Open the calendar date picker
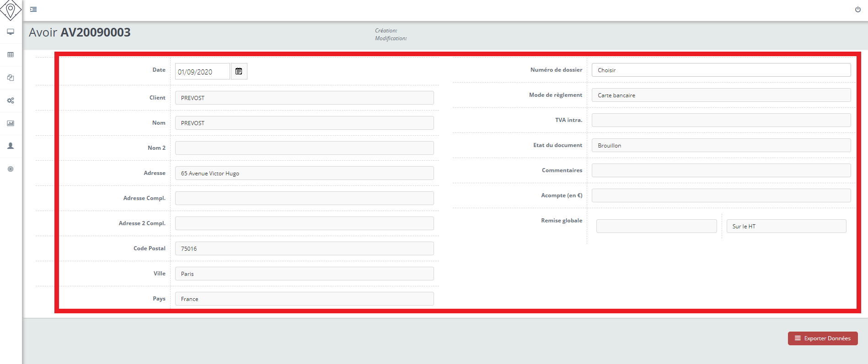This screenshot has width=868, height=364. tap(239, 71)
